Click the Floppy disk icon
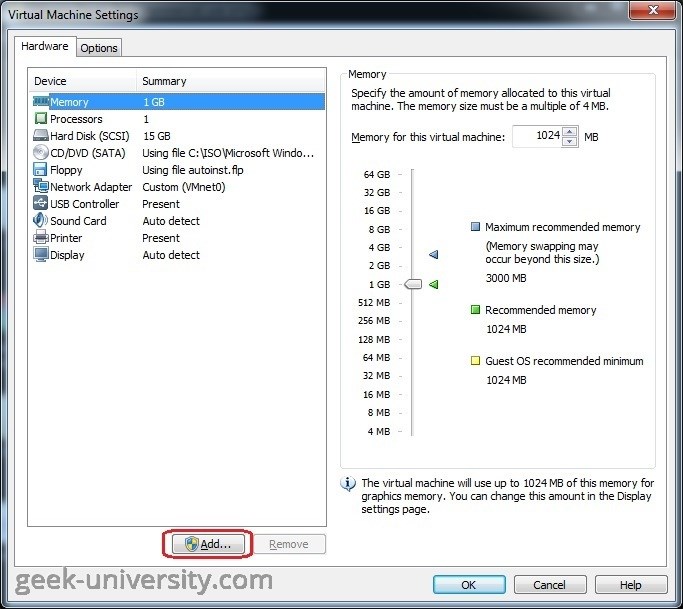The width and height of the screenshot is (683, 609). coord(40,169)
